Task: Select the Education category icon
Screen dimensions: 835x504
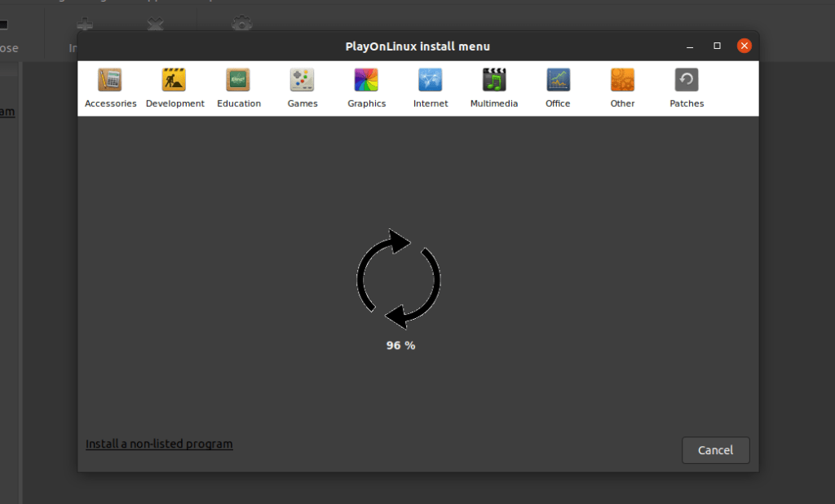Action: coord(238,80)
